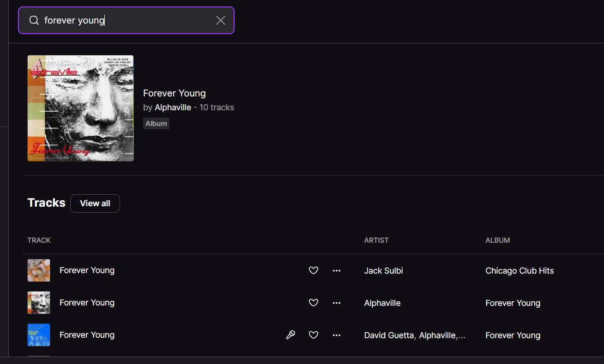Play the Alphaville track thumbnail
Image resolution: width=604 pixels, height=364 pixels.
pos(39,303)
